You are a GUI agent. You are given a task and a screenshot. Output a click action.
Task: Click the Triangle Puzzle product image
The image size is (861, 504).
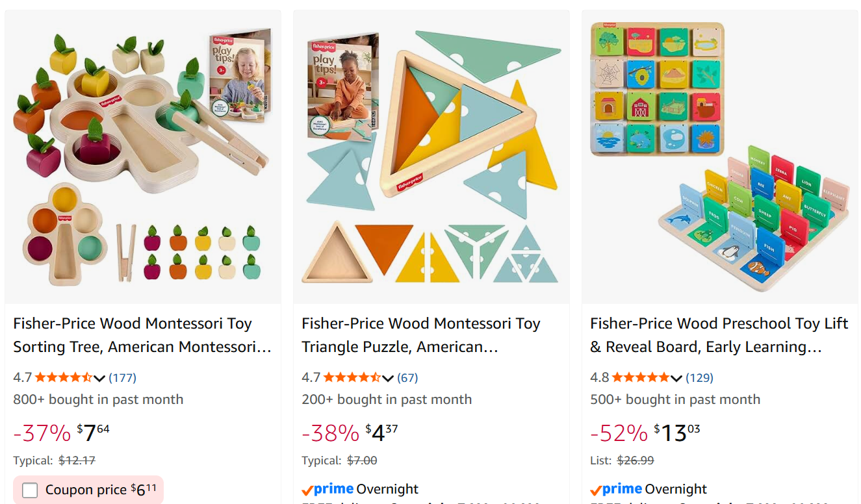(431, 157)
